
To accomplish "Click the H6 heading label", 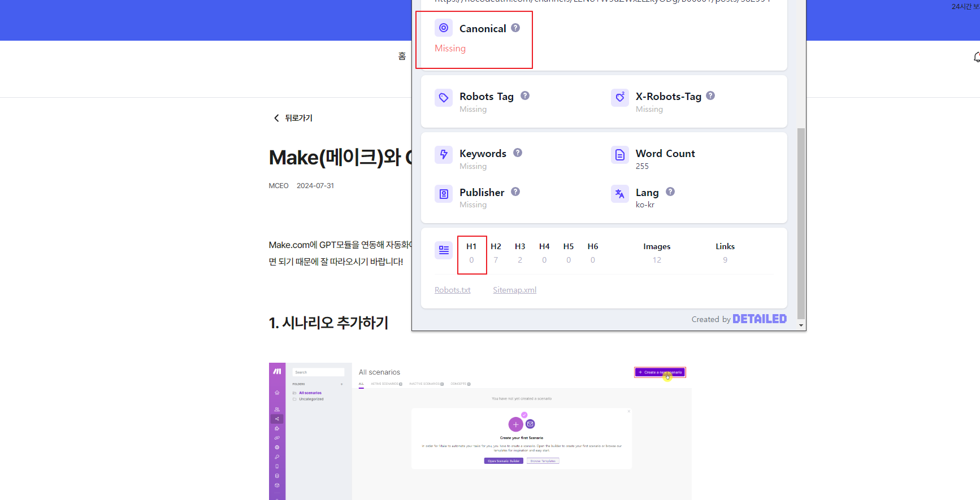I will tap(593, 246).
